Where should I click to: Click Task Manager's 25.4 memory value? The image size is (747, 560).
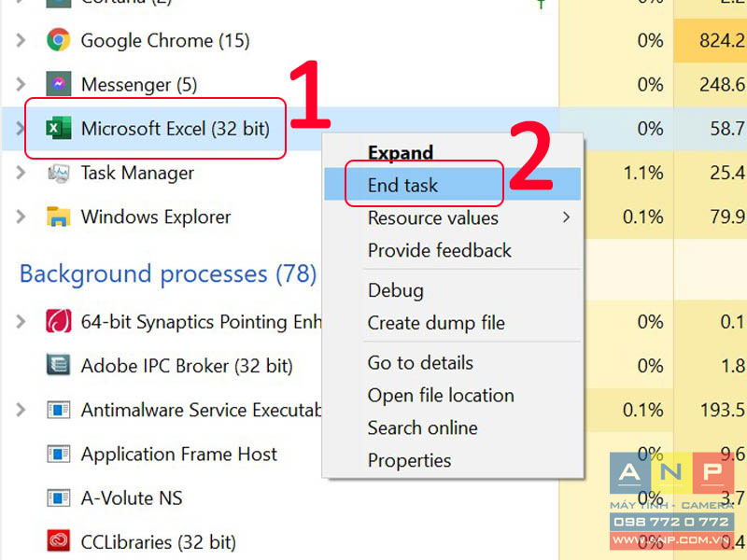click(x=727, y=173)
